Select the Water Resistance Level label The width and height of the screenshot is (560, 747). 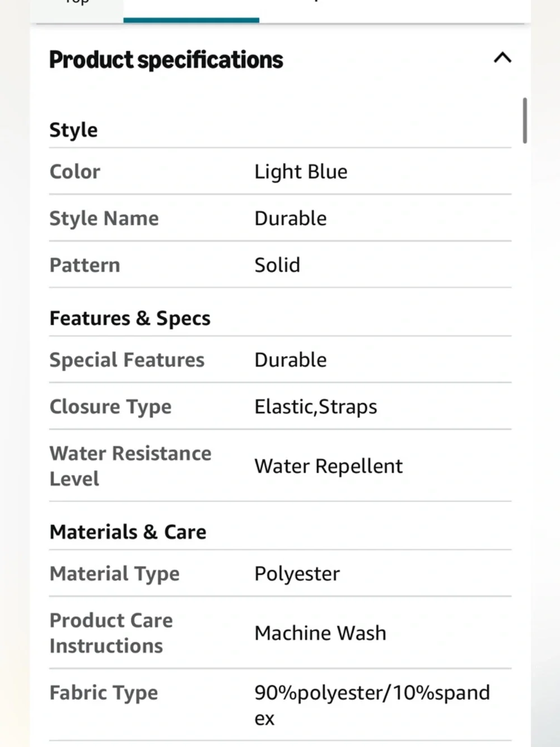tap(130, 466)
